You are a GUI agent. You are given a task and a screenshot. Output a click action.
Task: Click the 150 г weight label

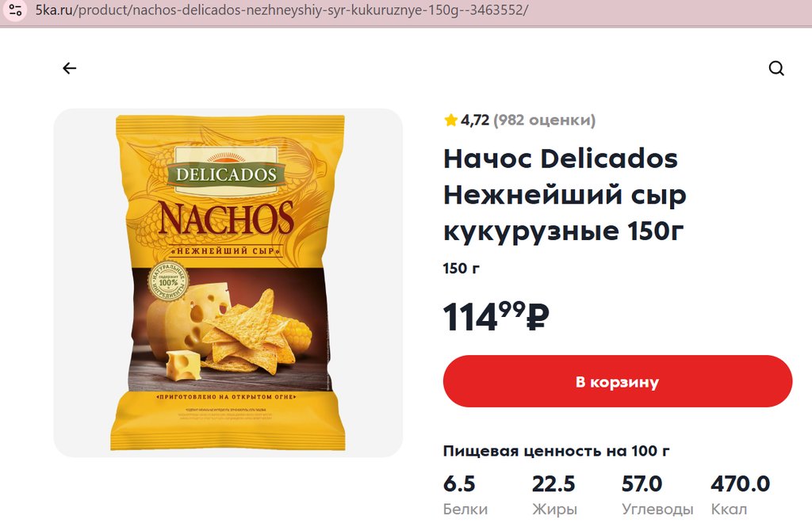click(461, 268)
